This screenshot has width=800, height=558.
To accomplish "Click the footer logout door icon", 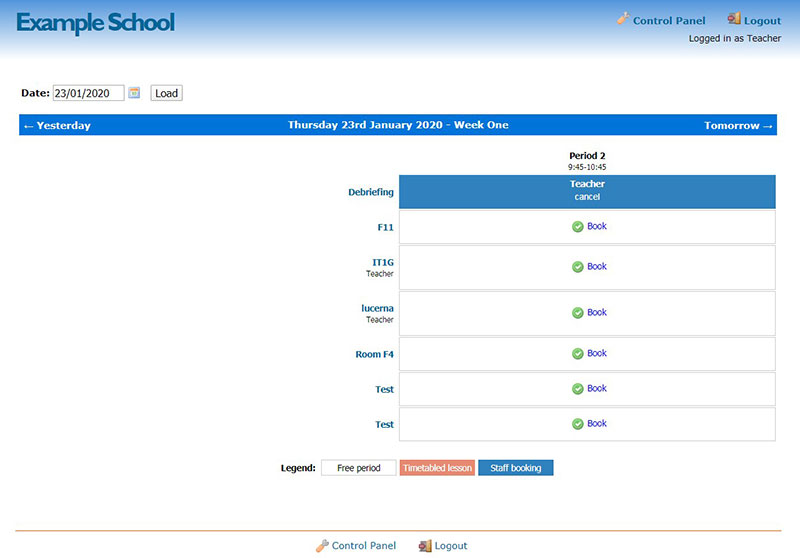I will click(x=425, y=546).
